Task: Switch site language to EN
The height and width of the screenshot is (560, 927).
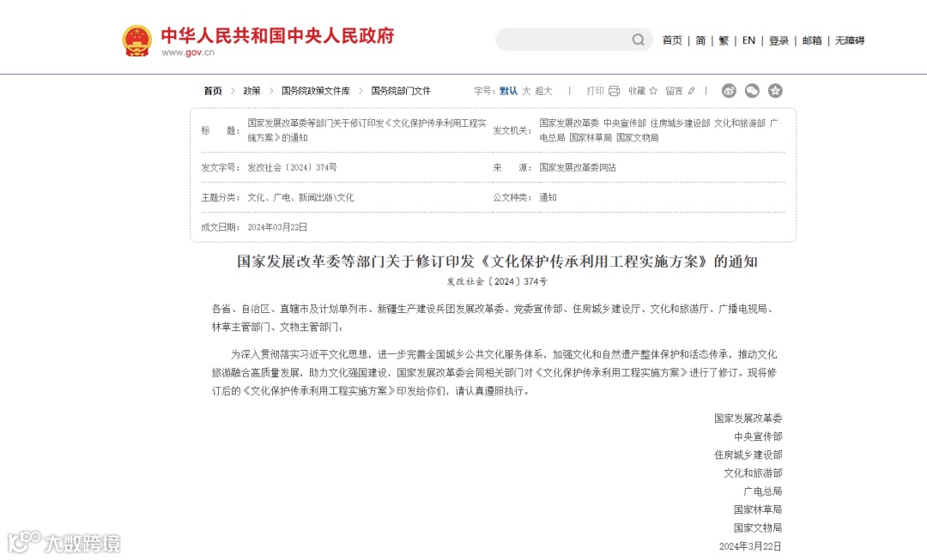Action: pos(748,40)
